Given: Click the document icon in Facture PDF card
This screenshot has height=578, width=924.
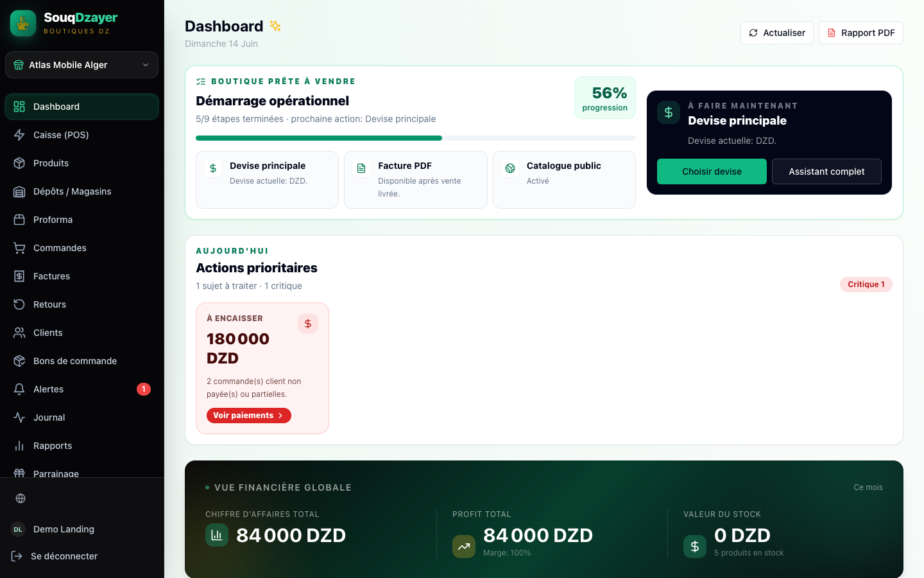Looking at the screenshot, I should coord(361,168).
